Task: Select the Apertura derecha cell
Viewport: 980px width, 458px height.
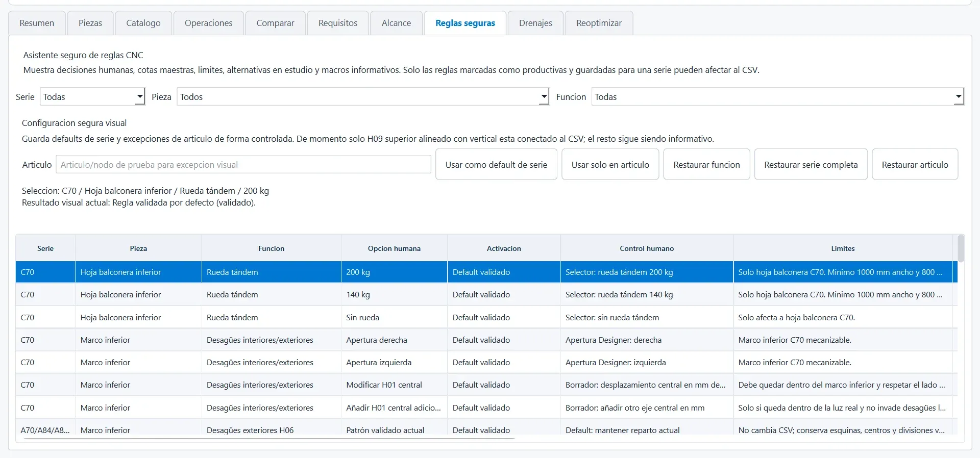Action: click(395, 340)
